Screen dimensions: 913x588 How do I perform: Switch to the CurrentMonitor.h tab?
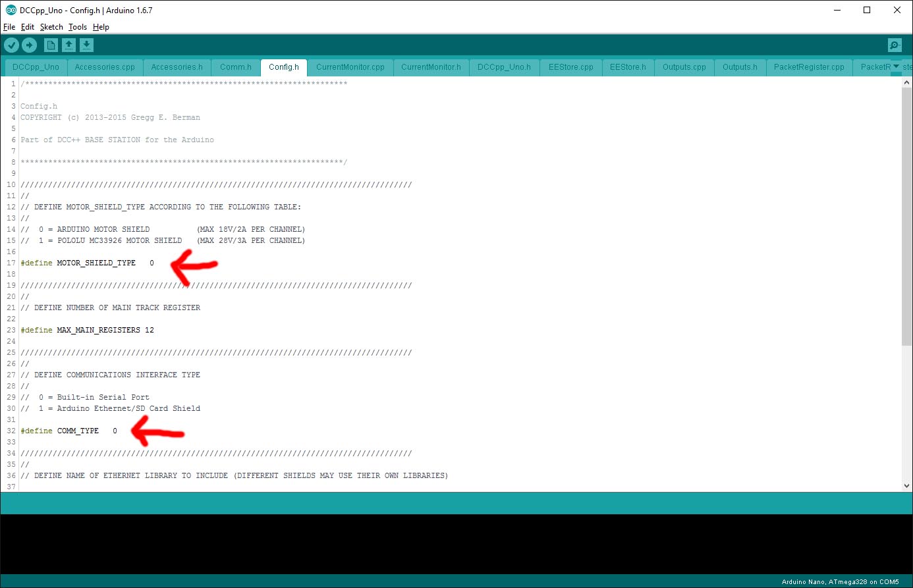click(x=431, y=67)
